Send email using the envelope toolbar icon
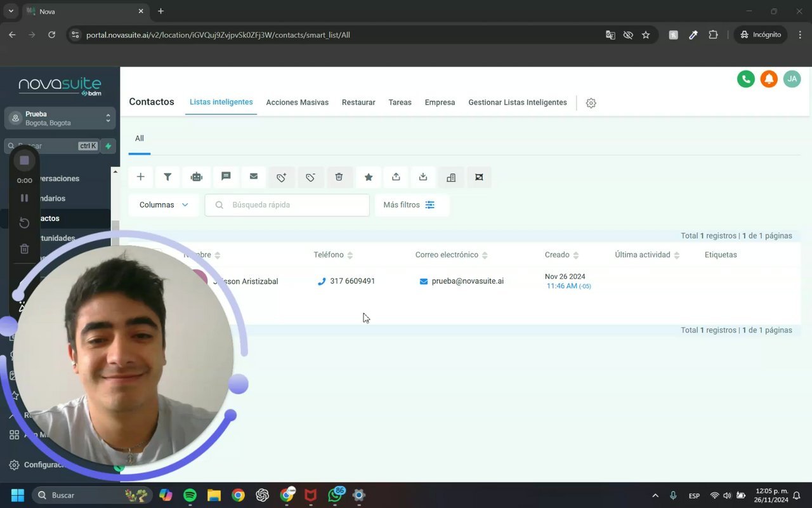The height and width of the screenshot is (508, 812). point(254,177)
